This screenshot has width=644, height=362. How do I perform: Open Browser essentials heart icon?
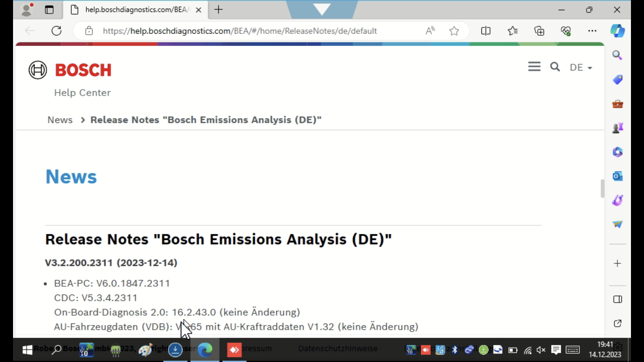(566, 31)
